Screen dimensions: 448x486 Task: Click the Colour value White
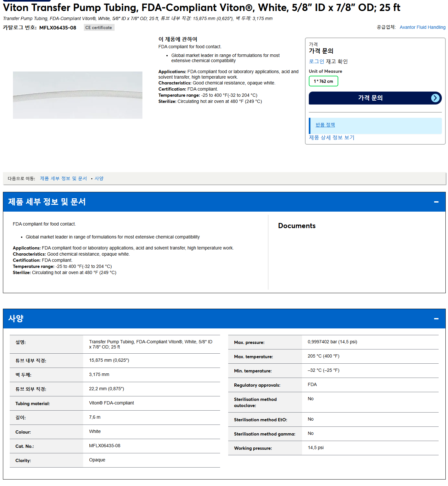95,432
